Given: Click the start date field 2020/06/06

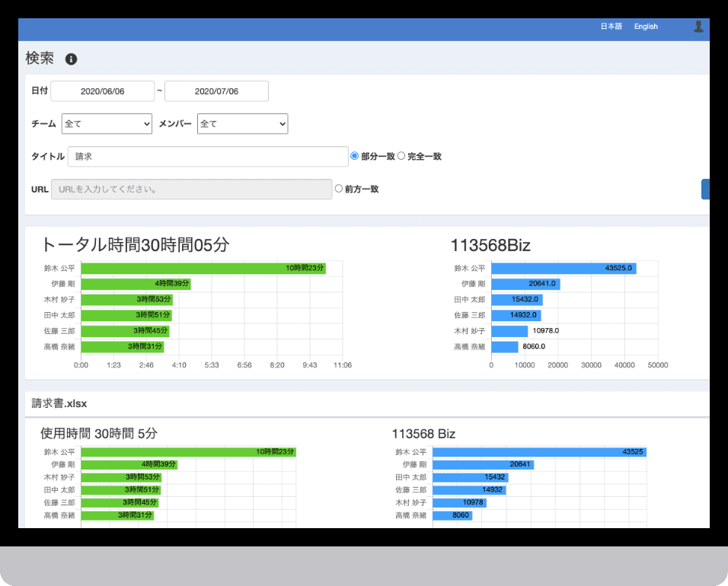Looking at the screenshot, I should tap(103, 91).
